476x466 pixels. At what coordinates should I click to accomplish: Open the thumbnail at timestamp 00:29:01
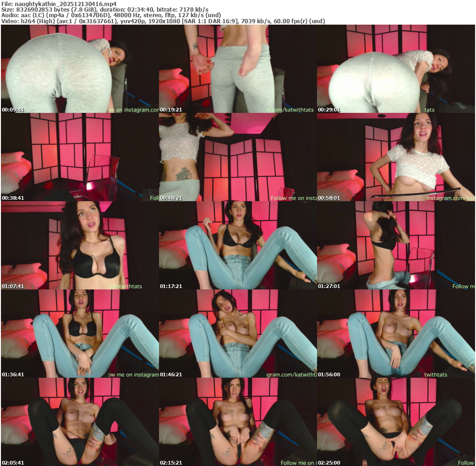396,69
